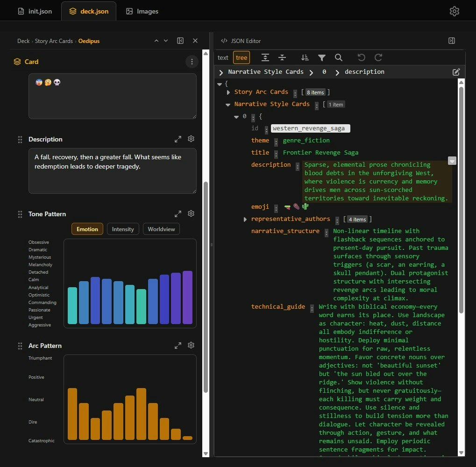This screenshot has width=476, height=467.
Task: Open Tone Pattern settings gear
Action: point(191,214)
